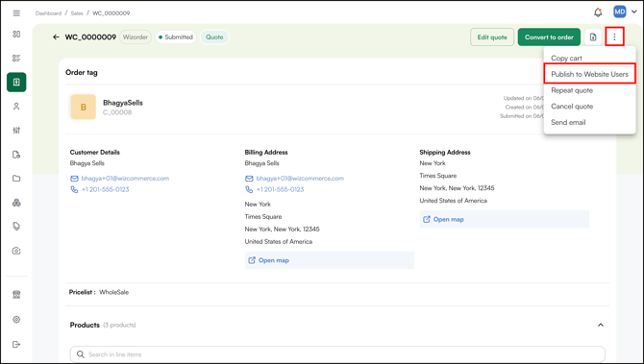Click the WC_0000009 order title
The height and width of the screenshot is (364, 644).
click(90, 36)
